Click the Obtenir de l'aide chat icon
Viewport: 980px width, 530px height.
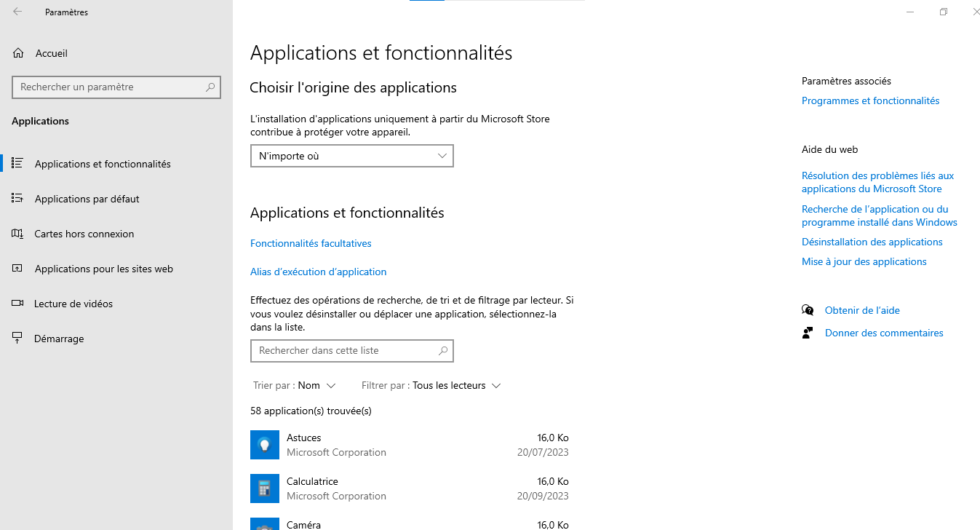pos(808,310)
